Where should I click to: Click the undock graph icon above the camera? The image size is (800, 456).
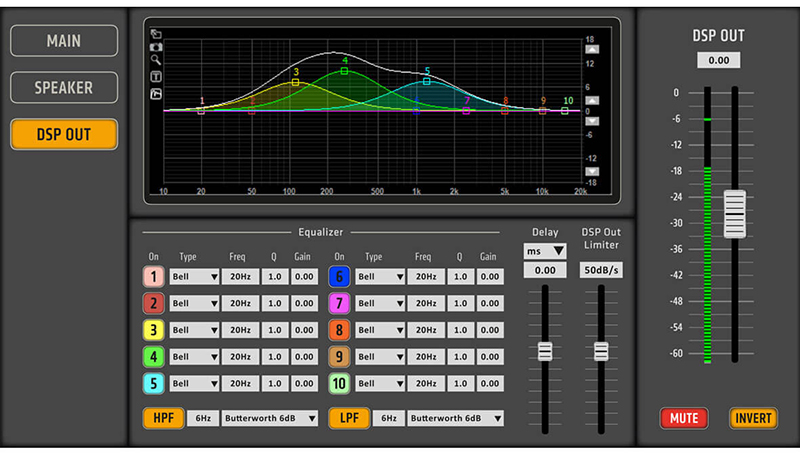pos(156,34)
